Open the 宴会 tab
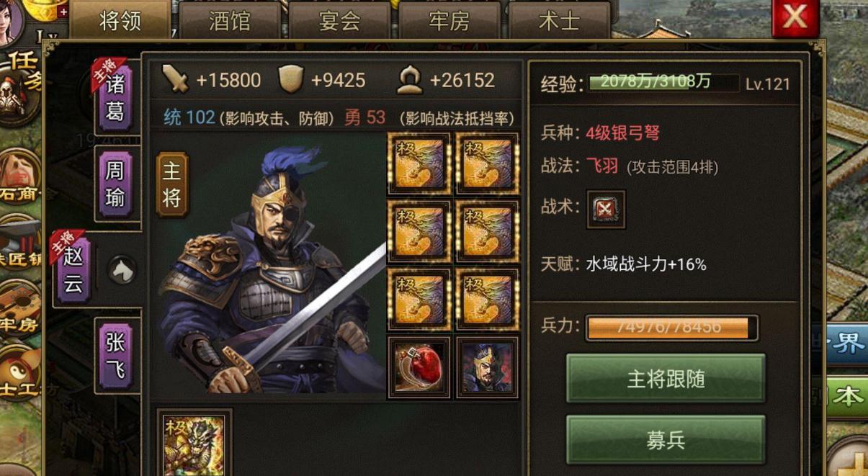The width and height of the screenshot is (868, 476). click(339, 20)
